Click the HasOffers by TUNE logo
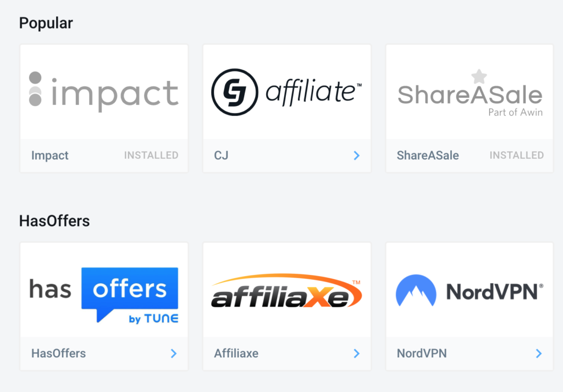Viewport: 563px width, 392px height. (x=104, y=295)
